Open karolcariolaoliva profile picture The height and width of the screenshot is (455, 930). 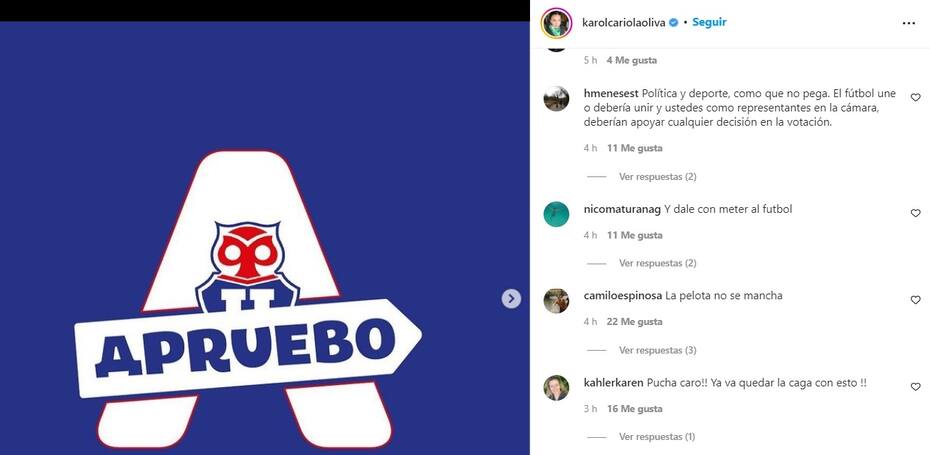pyautogui.click(x=556, y=23)
